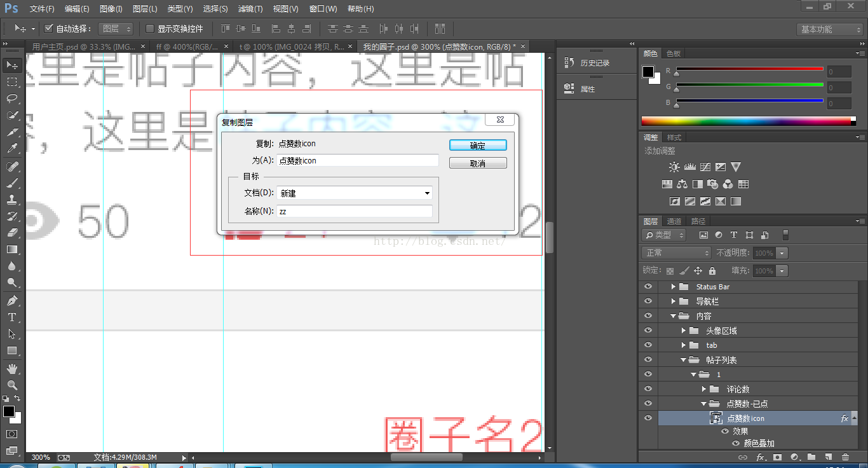The height and width of the screenshot is (468, 868).
Task: Open the Properties panel icon
Action: click(x=569, y=88)
